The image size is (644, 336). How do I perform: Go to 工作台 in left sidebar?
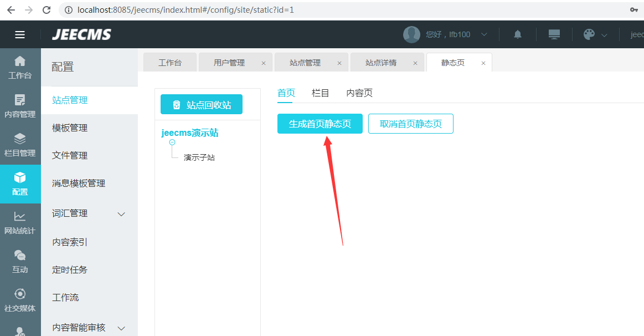(20, 68)
